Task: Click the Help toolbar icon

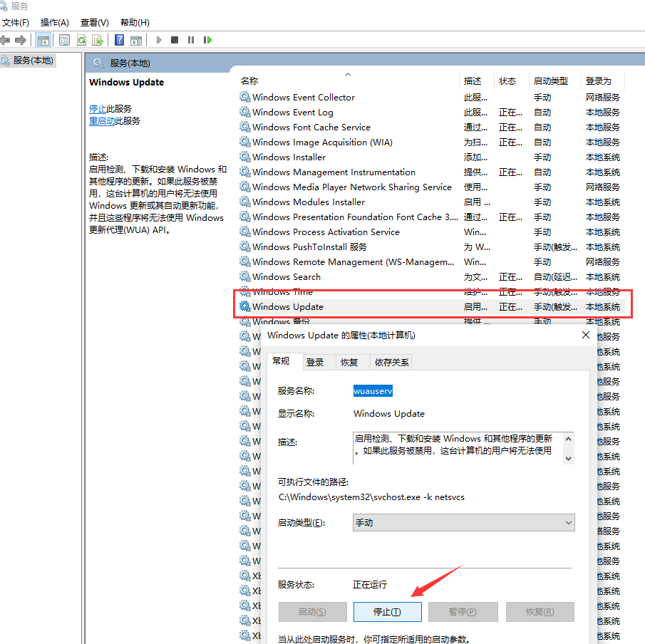Action: point(118,40)
